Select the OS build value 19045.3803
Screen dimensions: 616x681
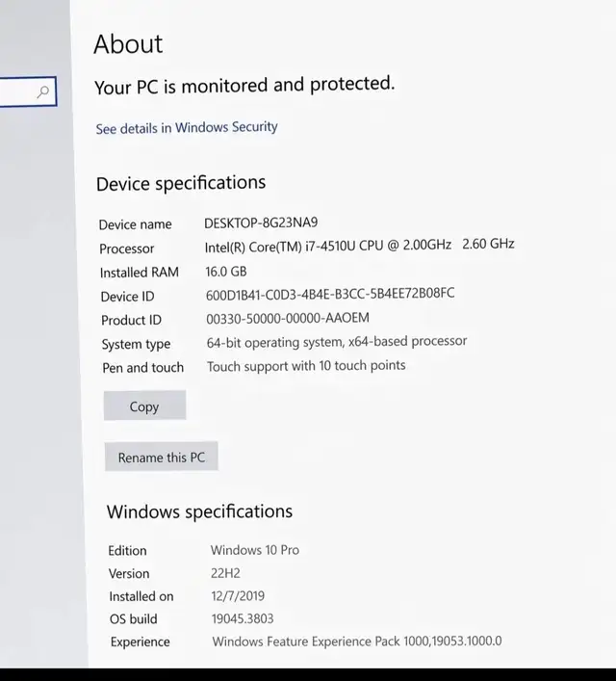[243, 618]
